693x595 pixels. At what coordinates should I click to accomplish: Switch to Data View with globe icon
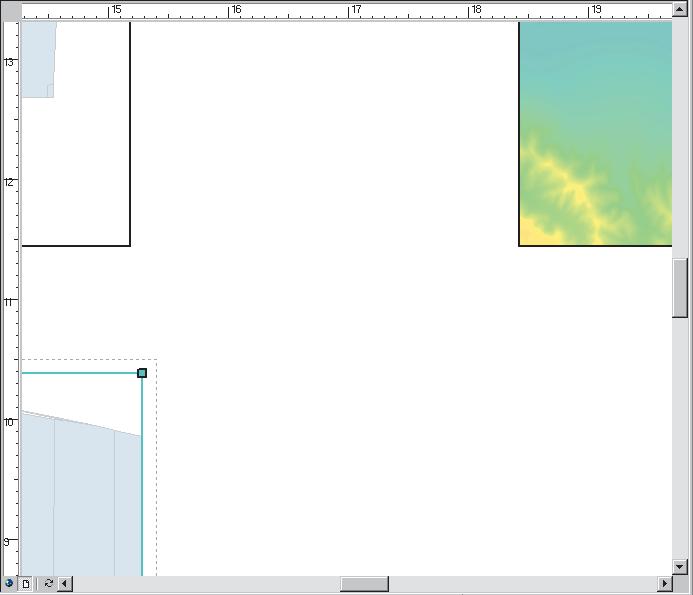click(x=9, y=584)
